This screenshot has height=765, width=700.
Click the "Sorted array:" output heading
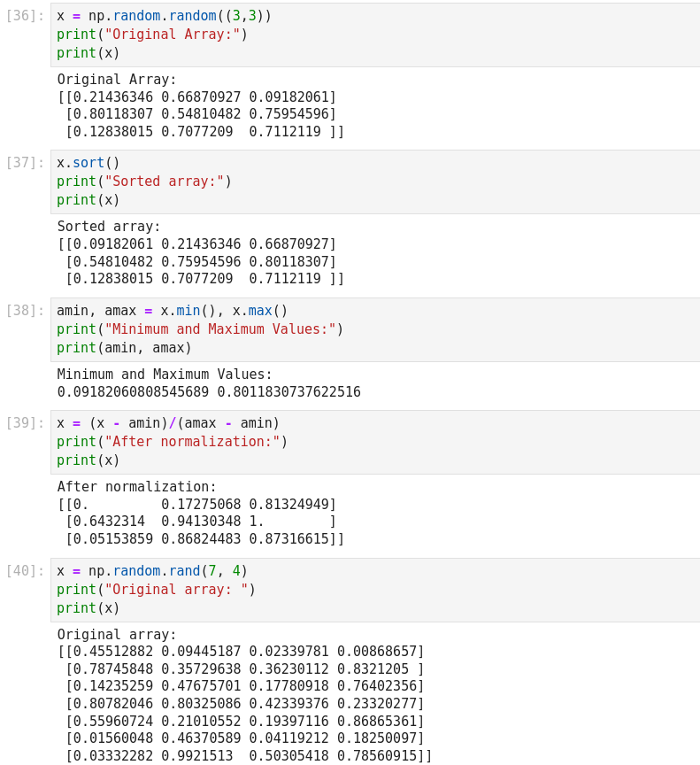point(109,227)
